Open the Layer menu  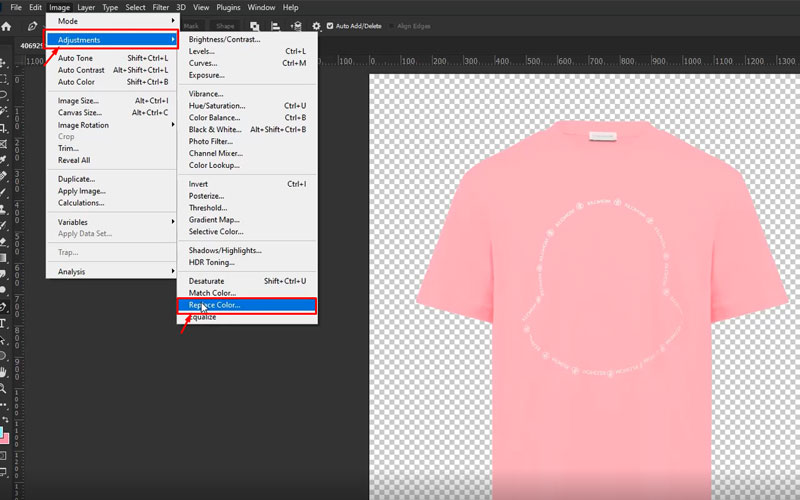[x=86, y=7]
